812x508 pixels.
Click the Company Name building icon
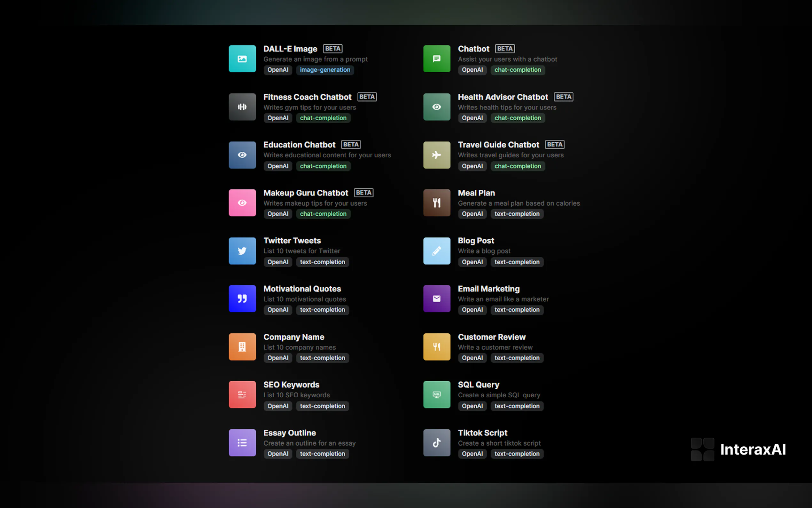[242, 347]
